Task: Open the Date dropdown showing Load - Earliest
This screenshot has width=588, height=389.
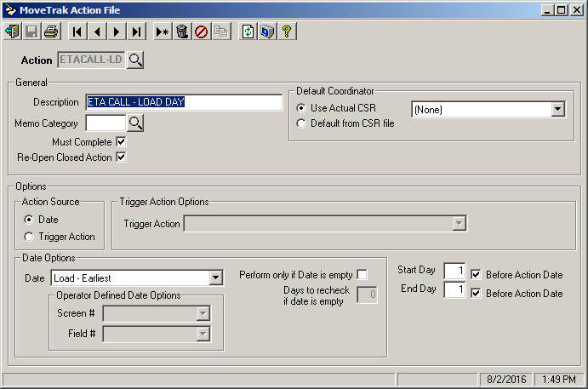Action: 137,278
